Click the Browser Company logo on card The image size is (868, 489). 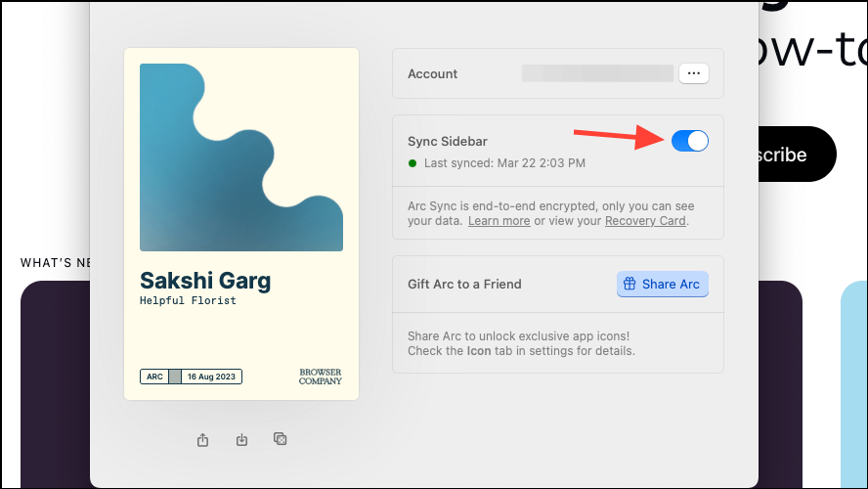321,377
